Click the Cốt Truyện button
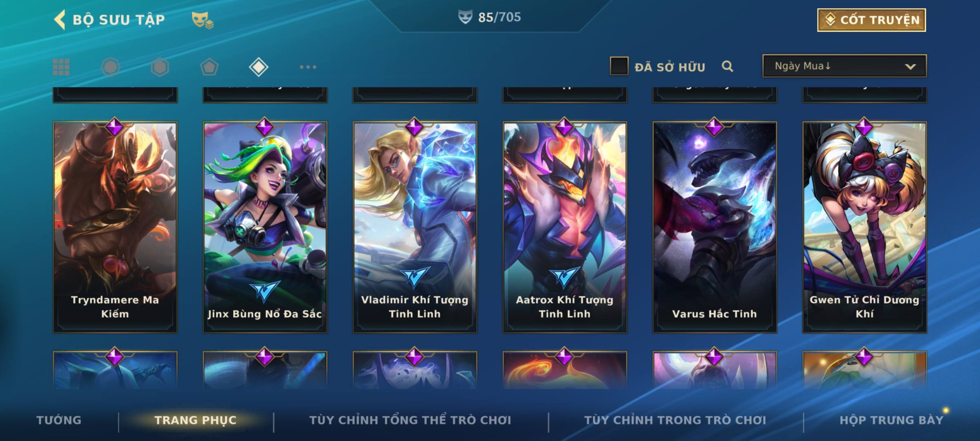The height and width of the screenshot is (441, 980). point(871,20)
